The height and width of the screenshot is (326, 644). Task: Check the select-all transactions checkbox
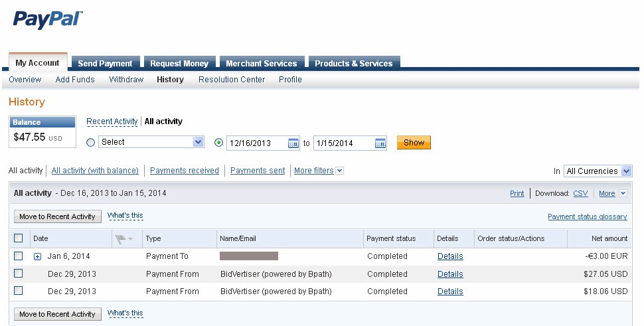[19, 238]
